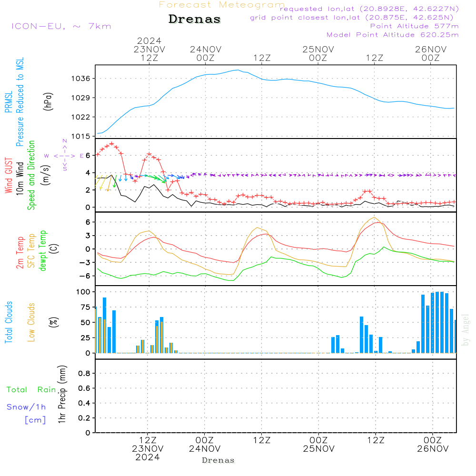476x476 pixels.
Task: Click bottom axis label '00Z 24NOV'
Action: point(205,445)
